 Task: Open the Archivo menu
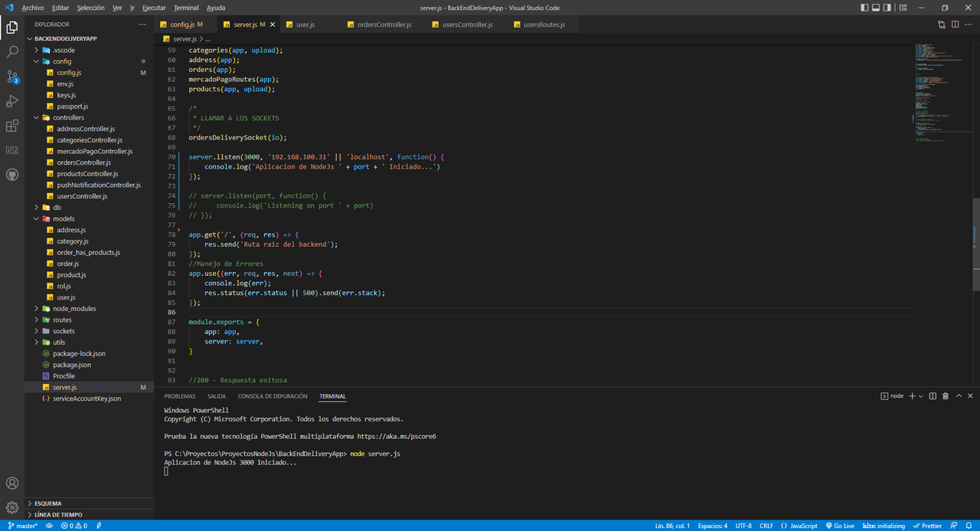32,8
